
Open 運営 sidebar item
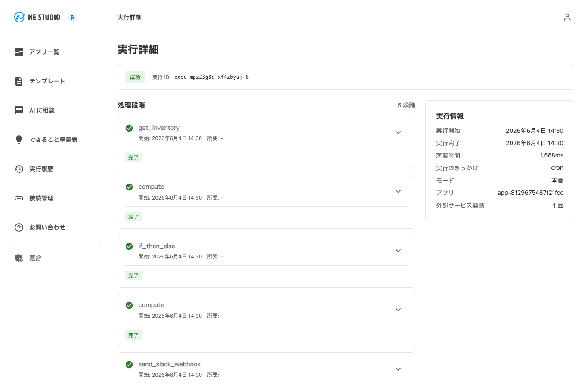pos(55,258)
